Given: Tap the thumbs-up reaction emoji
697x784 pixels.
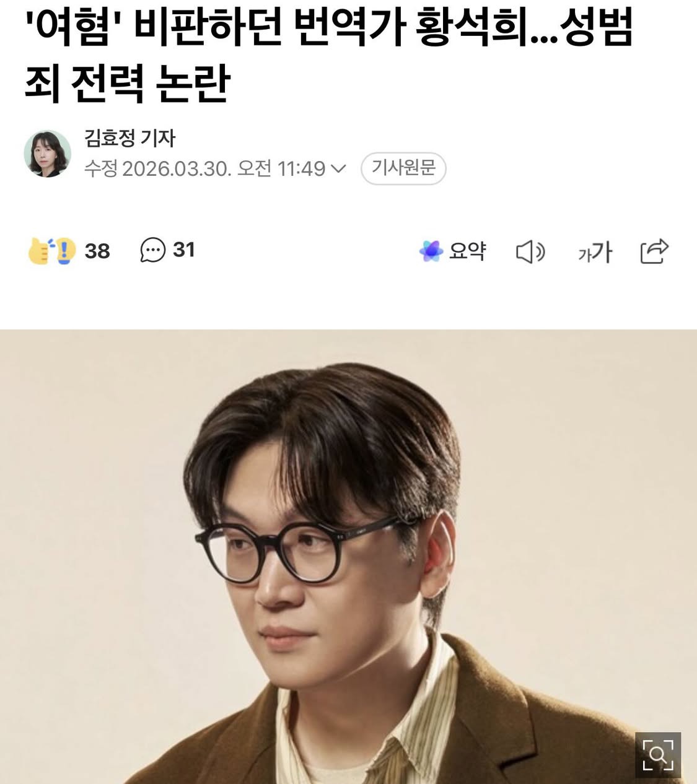Looking at the screenshot, I should tap(40, 252).
